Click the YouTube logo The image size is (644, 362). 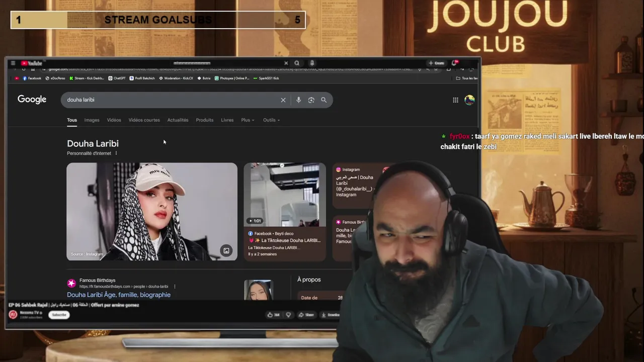click(x=31, y=63)
